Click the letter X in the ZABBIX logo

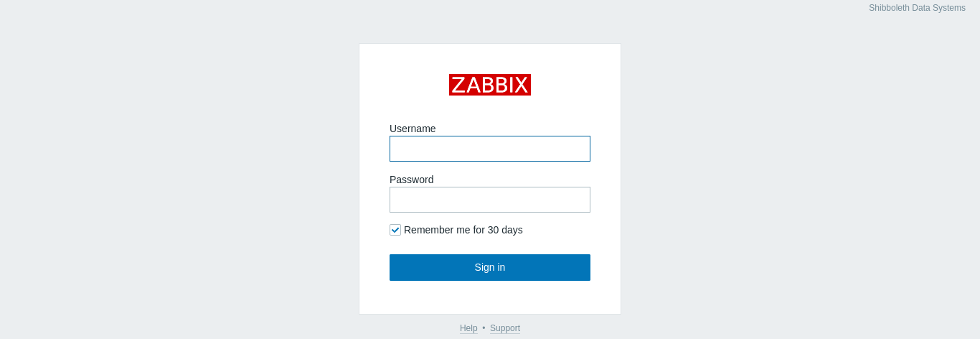click(522, 85)
